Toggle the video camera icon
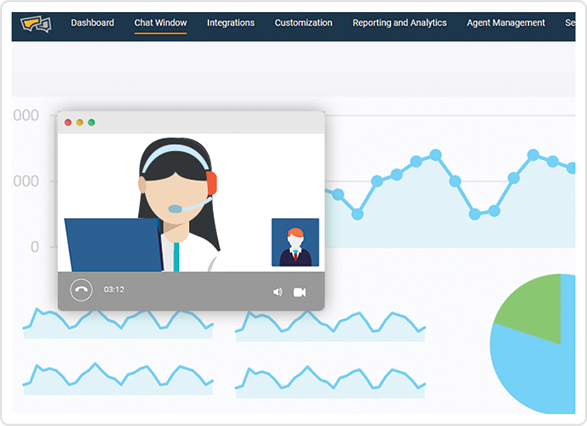The width and height of the screenshot is (587, 426). pyautogui.click(x=299, y=292)
